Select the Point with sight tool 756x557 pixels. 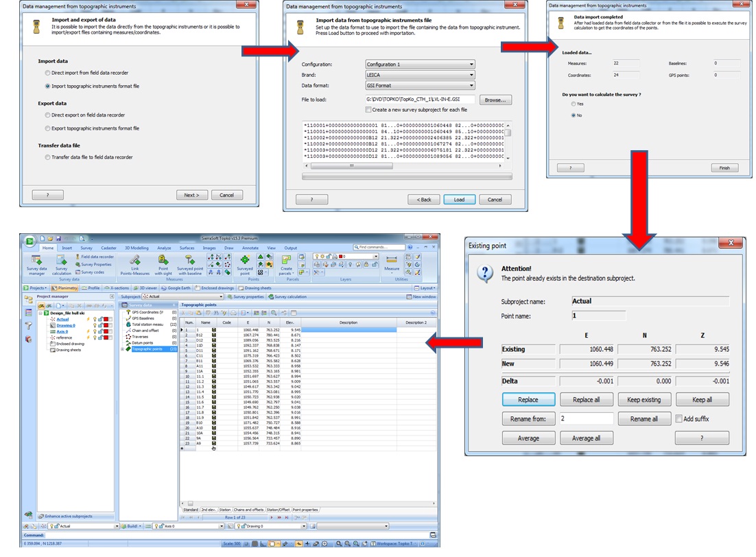pyautogui.click(x=163, y=264)
